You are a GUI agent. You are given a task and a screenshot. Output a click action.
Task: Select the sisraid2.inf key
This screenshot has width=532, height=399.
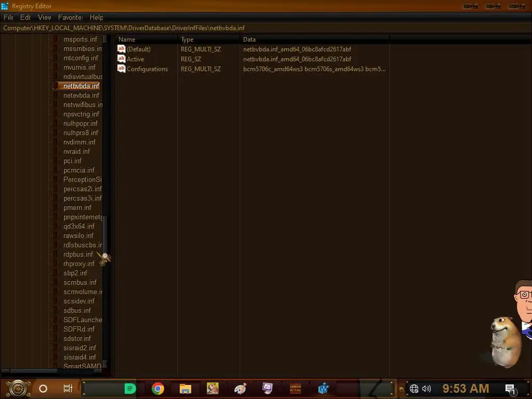(79, 348)
